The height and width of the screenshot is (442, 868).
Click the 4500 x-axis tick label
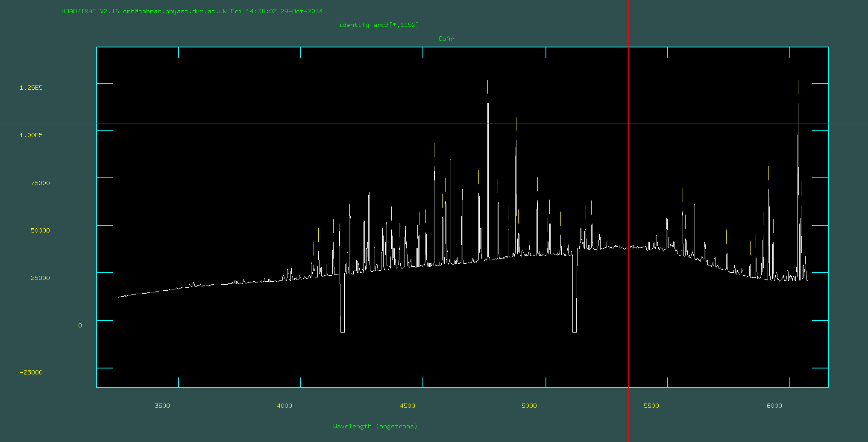[x=407, y=406]
